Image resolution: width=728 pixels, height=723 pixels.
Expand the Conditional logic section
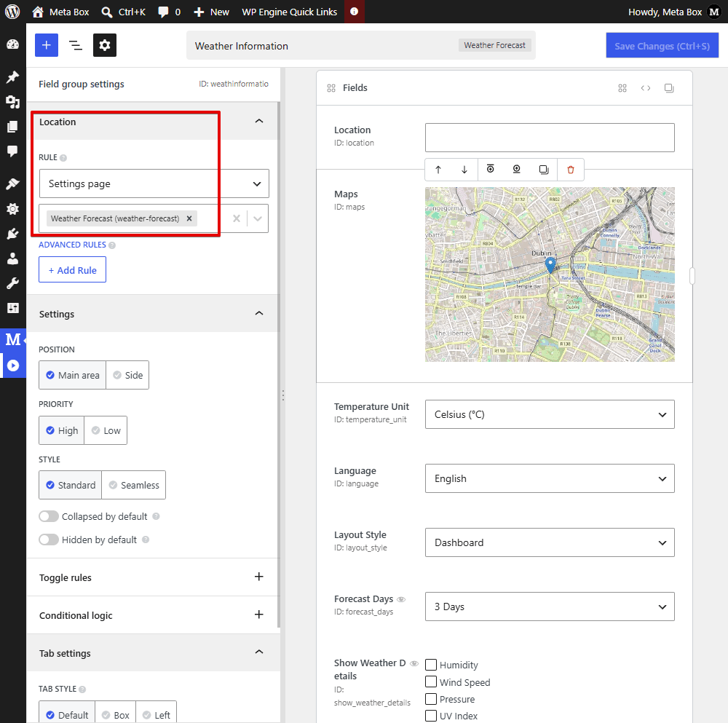[x=259, y=615]
